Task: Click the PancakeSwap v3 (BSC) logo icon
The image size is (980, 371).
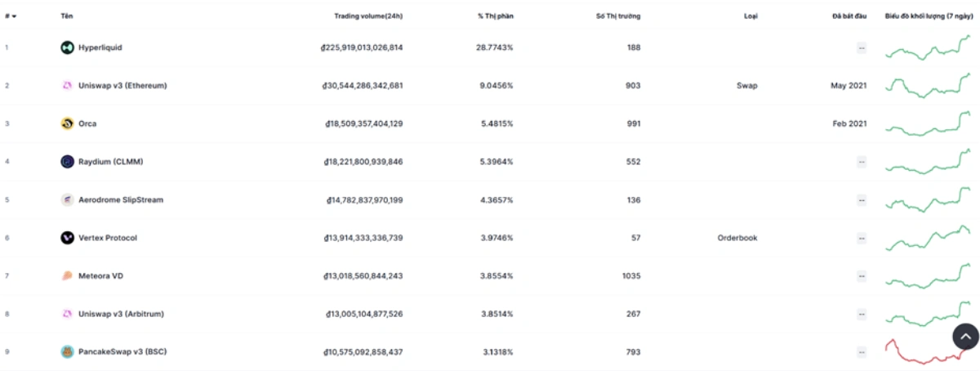Action: (67, 351)
